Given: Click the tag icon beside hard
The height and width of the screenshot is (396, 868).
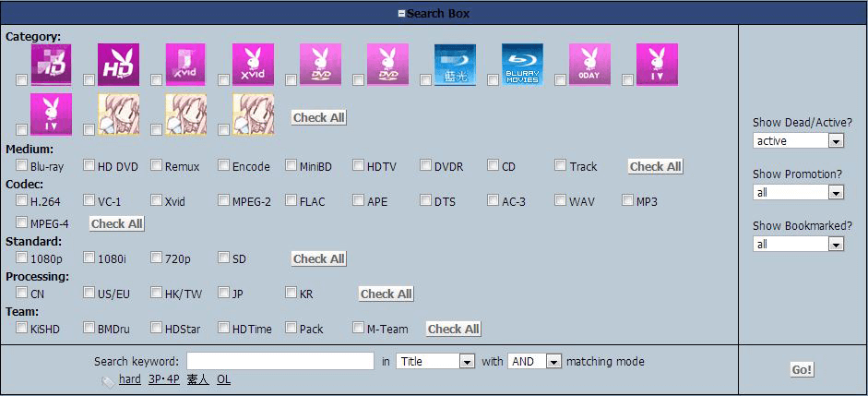Looking at the screenshot, I should [109, 381].
